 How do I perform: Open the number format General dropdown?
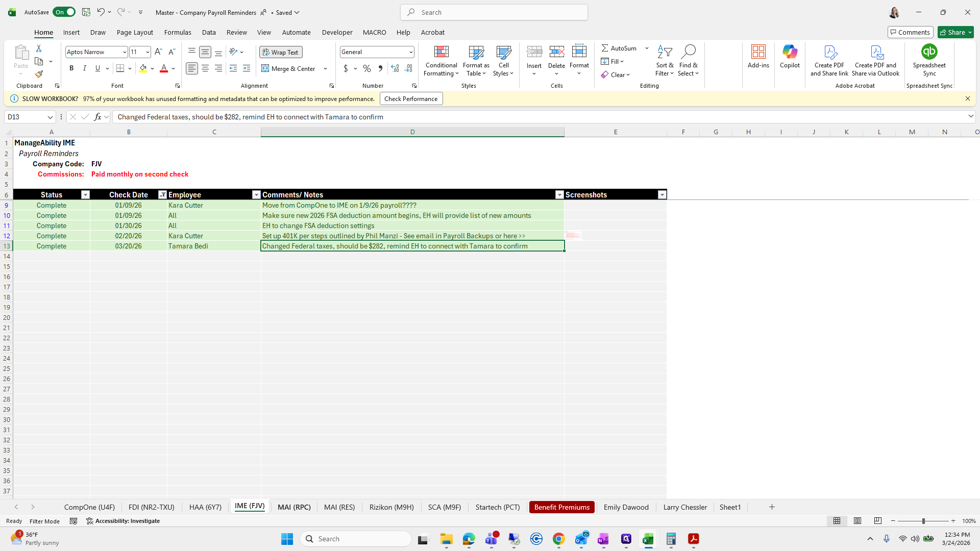click(x=410, y=52)
